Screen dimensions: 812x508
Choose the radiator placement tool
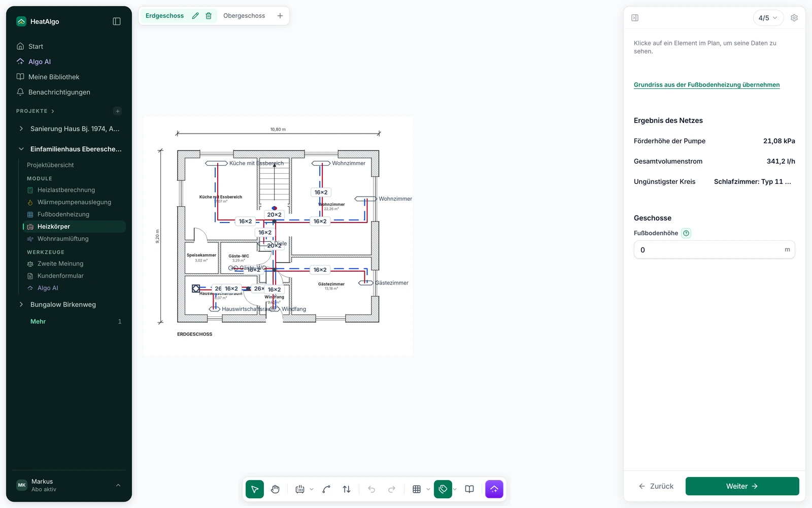pos(300,489)
